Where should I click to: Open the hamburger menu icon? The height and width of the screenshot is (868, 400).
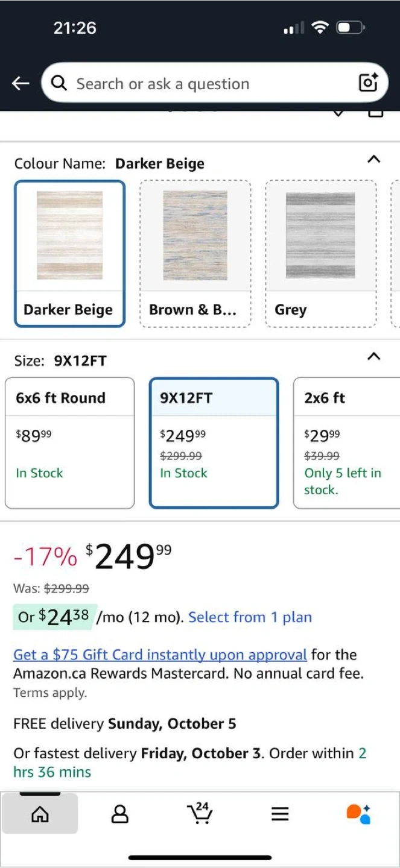280,814
